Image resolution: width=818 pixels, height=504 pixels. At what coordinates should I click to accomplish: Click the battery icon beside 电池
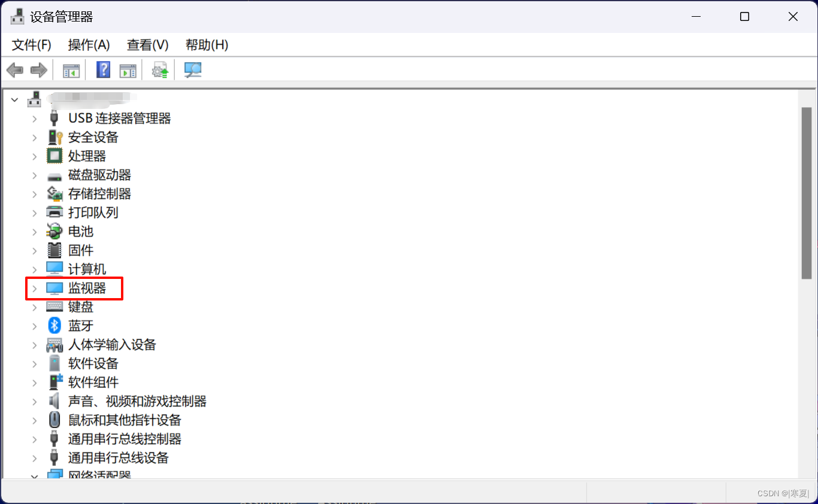(x=54, y=231)
